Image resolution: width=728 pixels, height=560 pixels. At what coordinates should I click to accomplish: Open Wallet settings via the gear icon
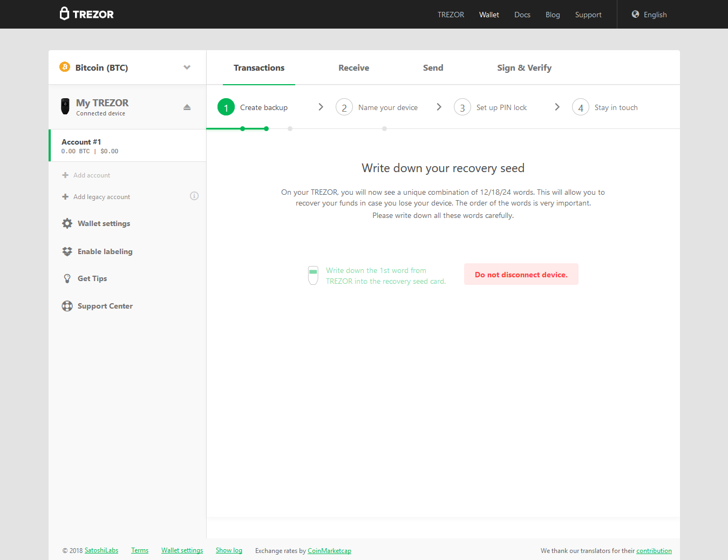[x=67, y=223]
